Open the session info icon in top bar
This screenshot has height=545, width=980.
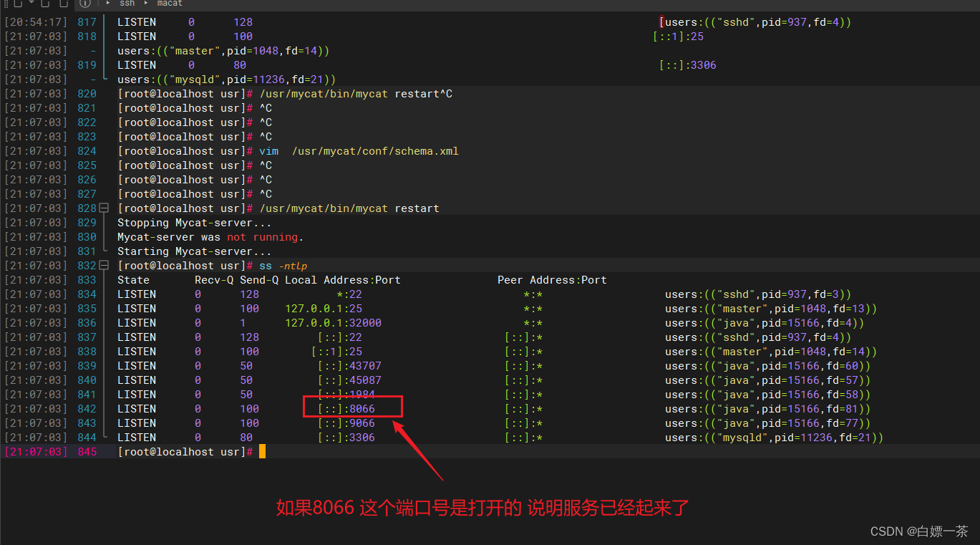click(x=84, y=4)
